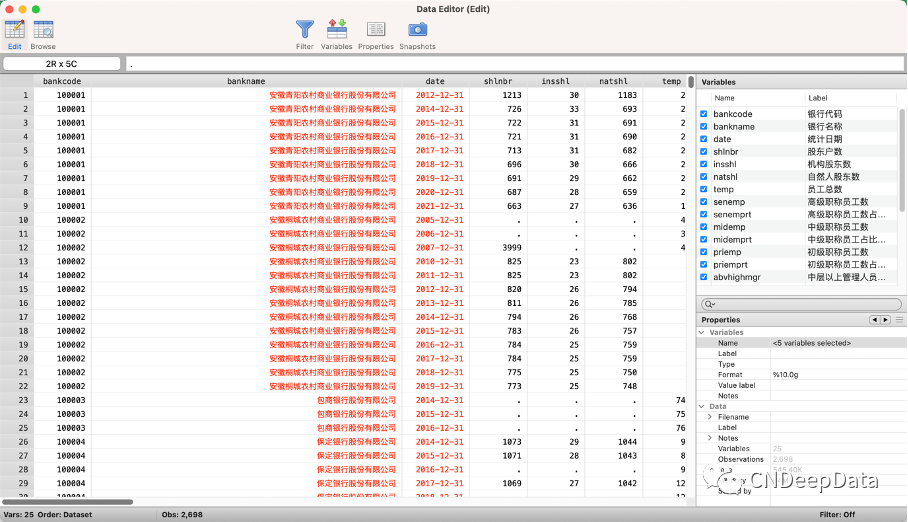Collapse the Data properties section
Screen dimensions: 908x522
tap(702, 406)
